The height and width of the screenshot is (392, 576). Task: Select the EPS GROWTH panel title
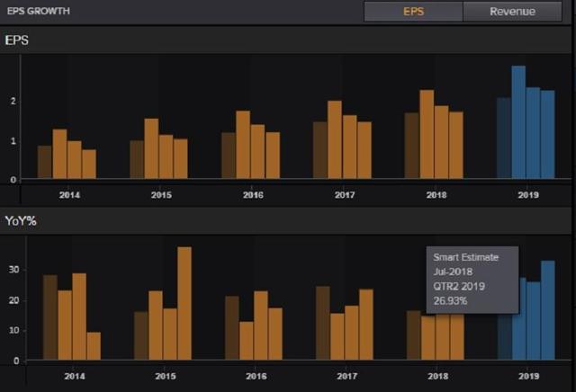pyautogui.click(x=39, y=11)
